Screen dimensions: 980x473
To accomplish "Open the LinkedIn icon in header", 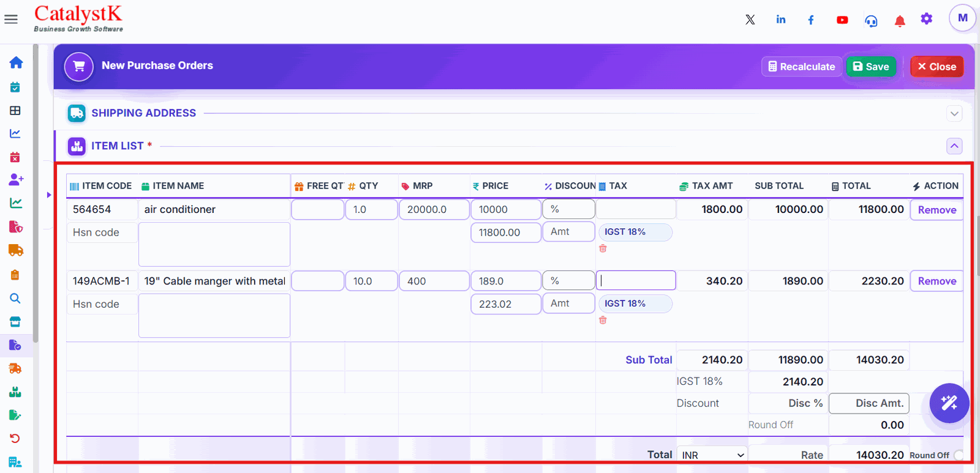I will click(781, 20).
